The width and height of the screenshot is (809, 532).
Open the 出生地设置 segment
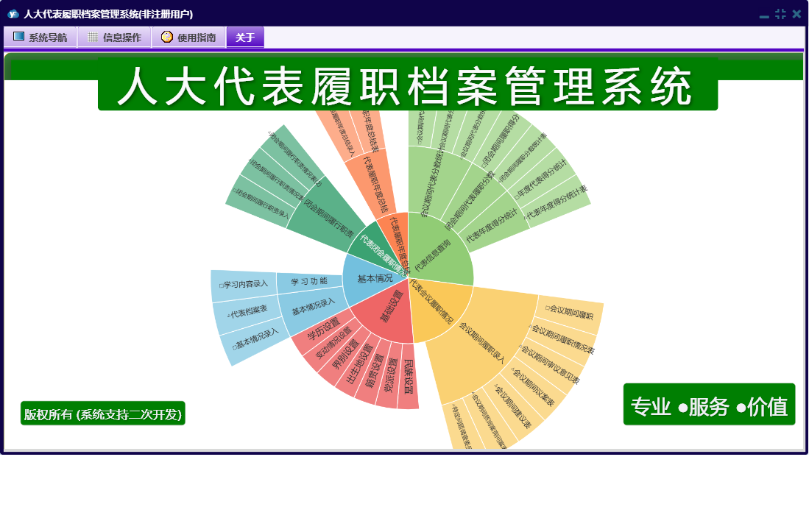pyautogui.click(x=358, y=364)
